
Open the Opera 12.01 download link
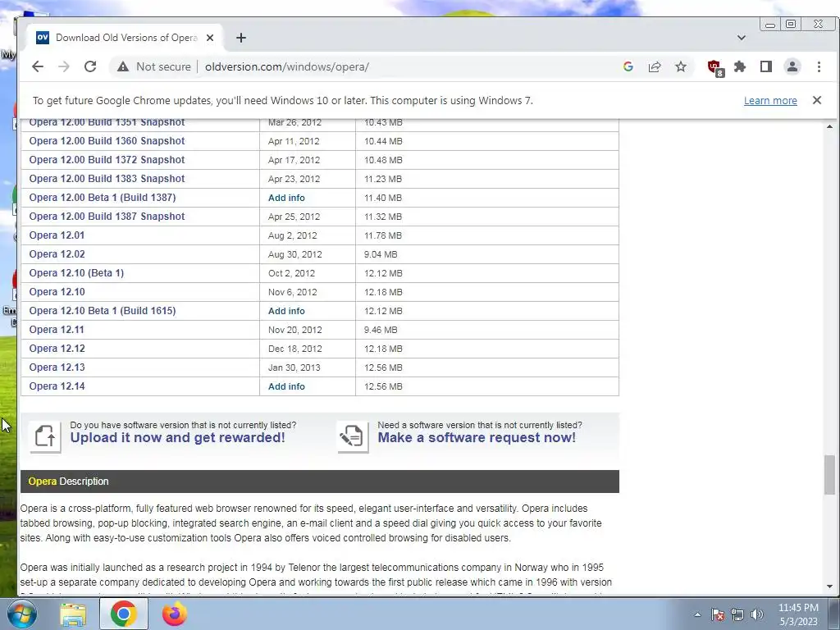point(57,235)
